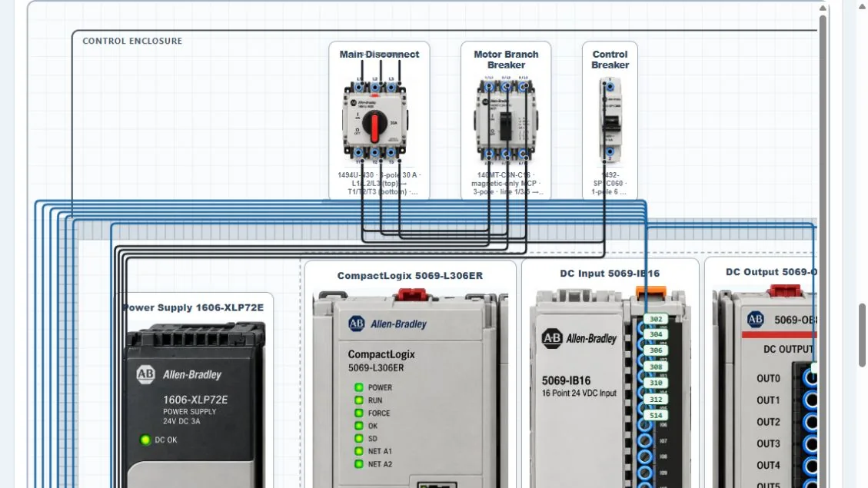Click the Control Breaker device image
Screen dimensions: 868x488
click(x=610, y=120)
